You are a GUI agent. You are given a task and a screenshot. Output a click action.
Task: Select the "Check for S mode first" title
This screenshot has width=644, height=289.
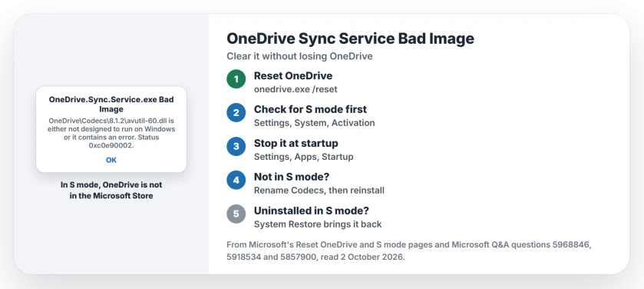(x=310, y=109)
